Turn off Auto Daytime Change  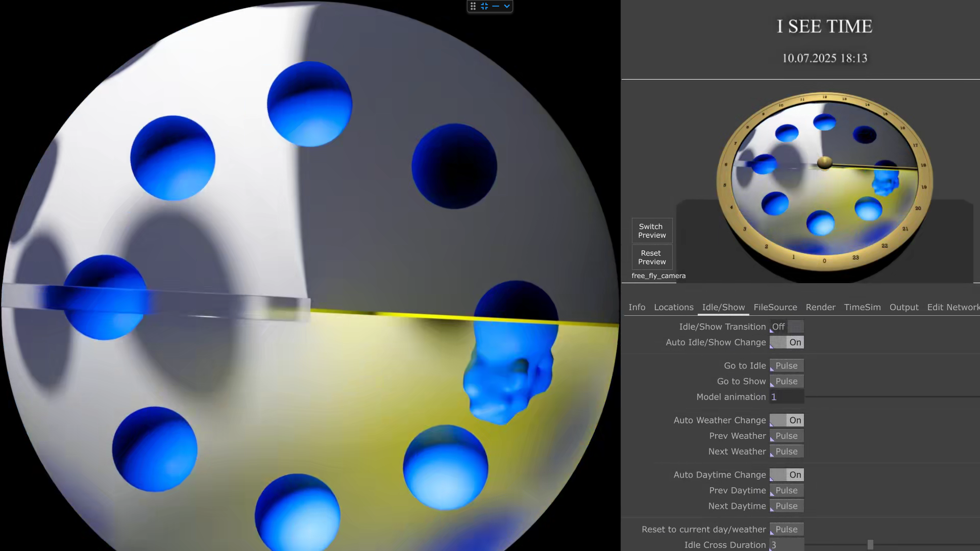click(x=787, y=475)
